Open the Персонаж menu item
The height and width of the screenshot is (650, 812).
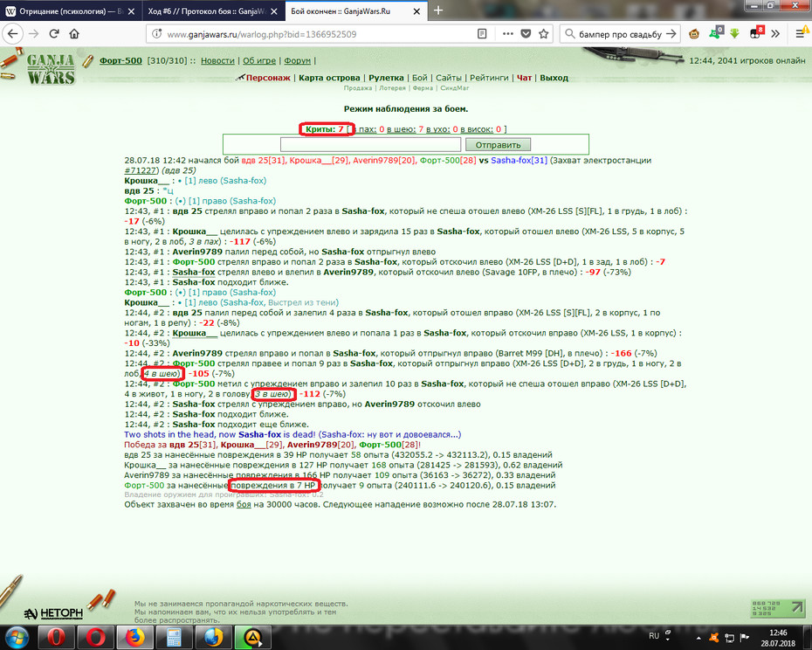268,78
